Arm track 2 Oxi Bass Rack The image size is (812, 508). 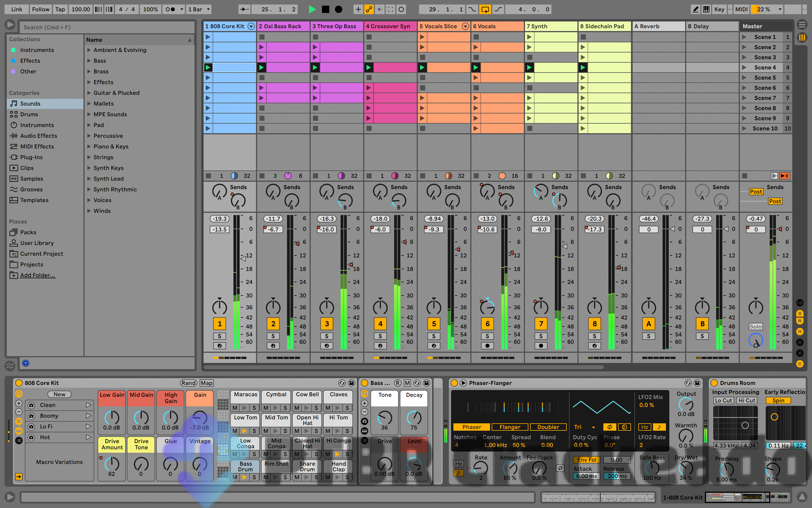click(273, 346)
